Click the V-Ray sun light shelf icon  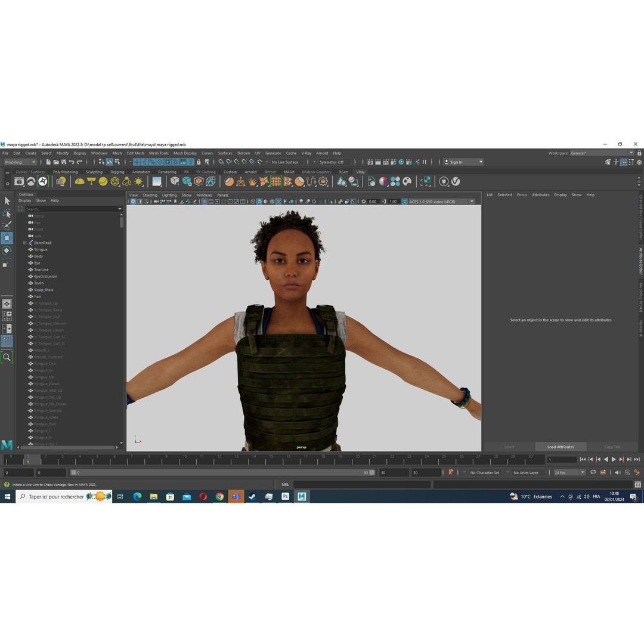[x=139, y=181]
